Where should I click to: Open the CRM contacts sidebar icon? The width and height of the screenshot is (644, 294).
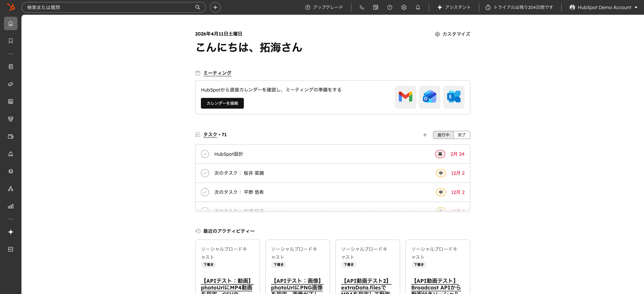click(11, 67)
